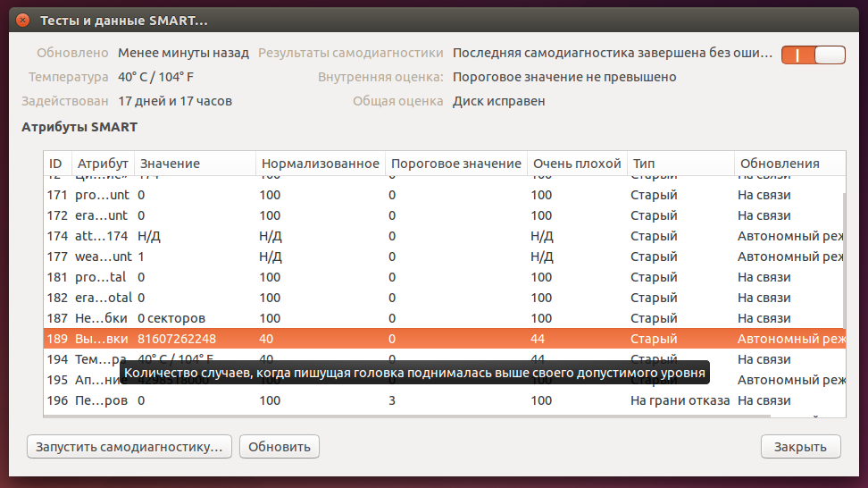Select highlighted row 189 with value 81607262248
This screenshot has height=488, width=868.
click(357, 339)
